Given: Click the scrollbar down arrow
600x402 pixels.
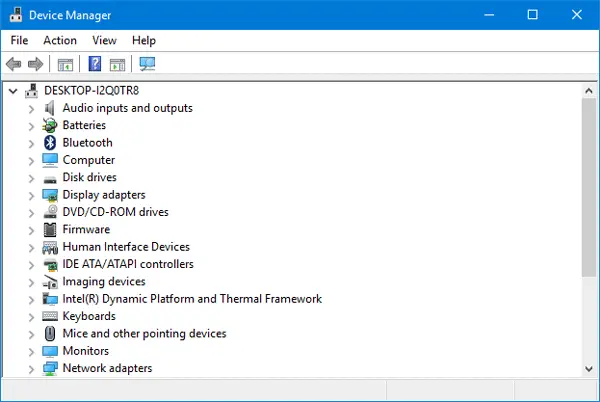Looking at the screenshot, I should [x=589, y=369].
